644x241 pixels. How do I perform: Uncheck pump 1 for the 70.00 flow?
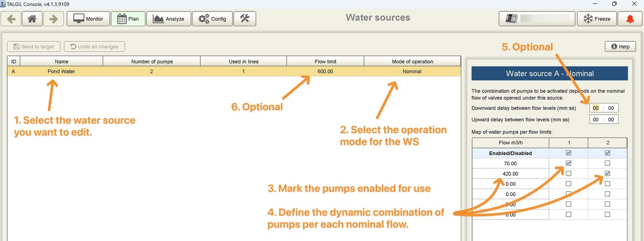[568, 163]
